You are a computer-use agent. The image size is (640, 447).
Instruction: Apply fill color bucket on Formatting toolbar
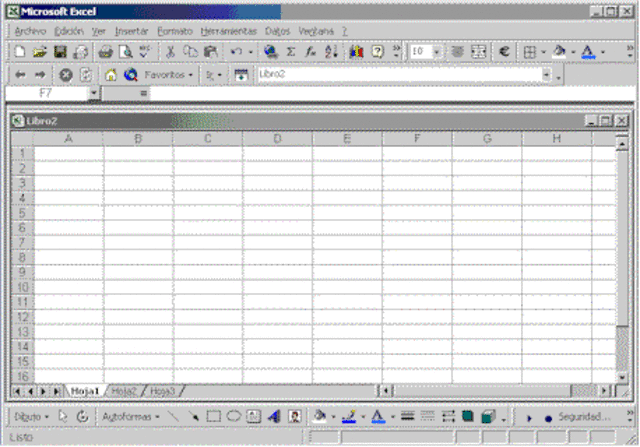pos(559,52)
